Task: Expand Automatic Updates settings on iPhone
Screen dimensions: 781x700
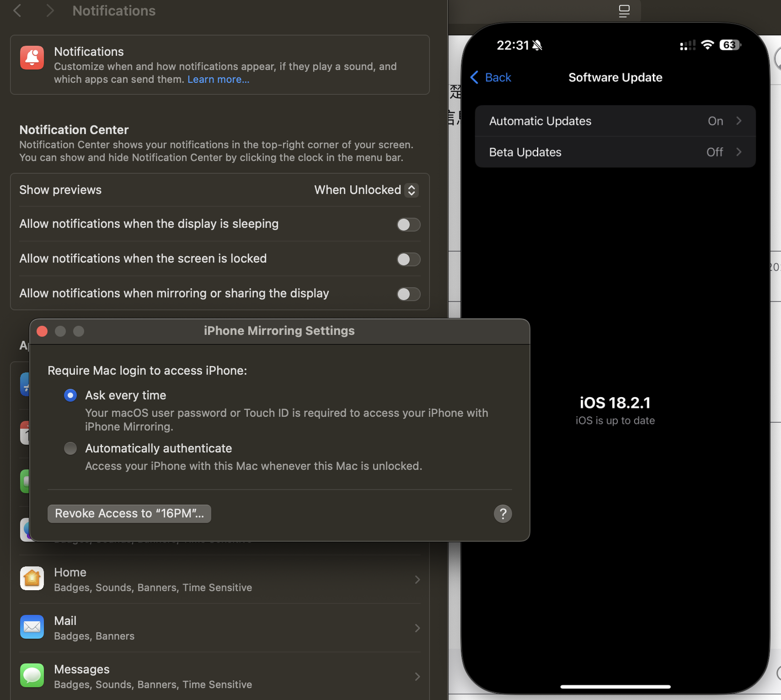Action: pos(615,121)
